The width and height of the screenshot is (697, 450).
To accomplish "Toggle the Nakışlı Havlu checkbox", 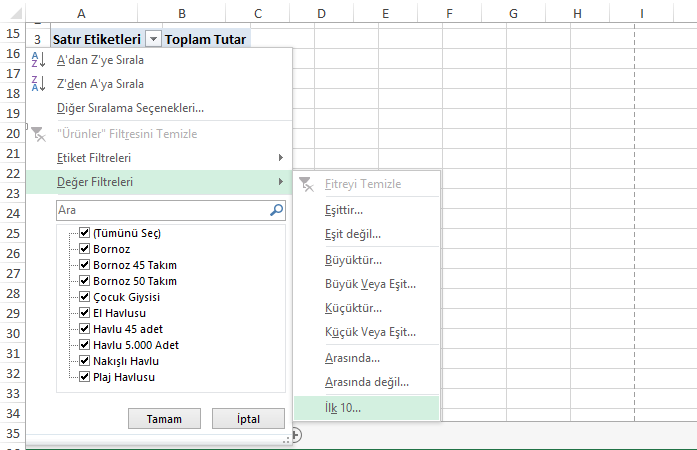I will click(x=85, y=361).
